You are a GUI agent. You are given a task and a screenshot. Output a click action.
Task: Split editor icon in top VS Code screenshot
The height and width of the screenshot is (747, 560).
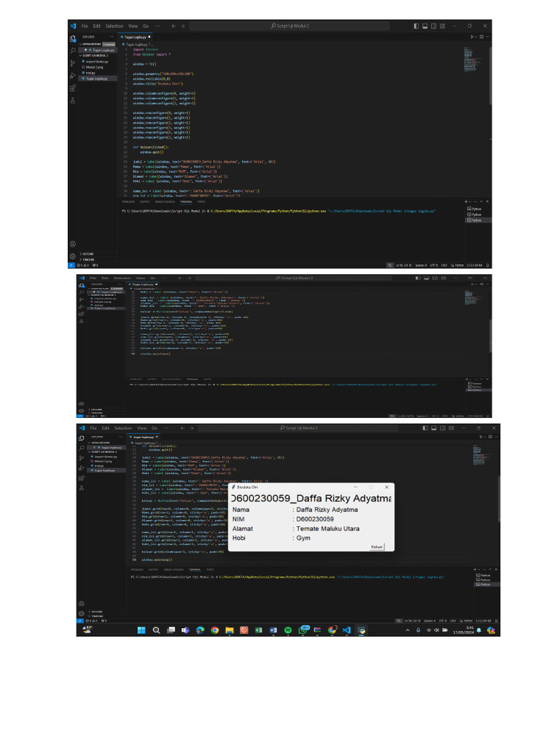click(x=481, y=36)
